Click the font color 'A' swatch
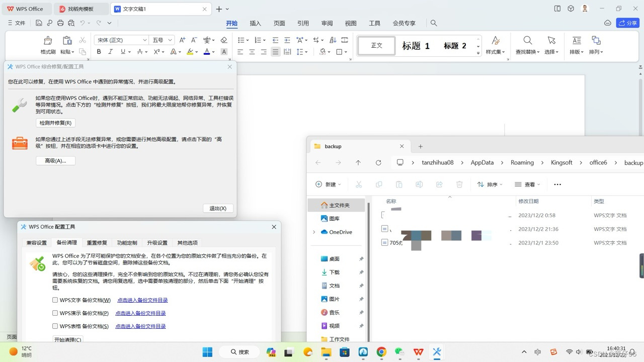 tap(207, 52)
